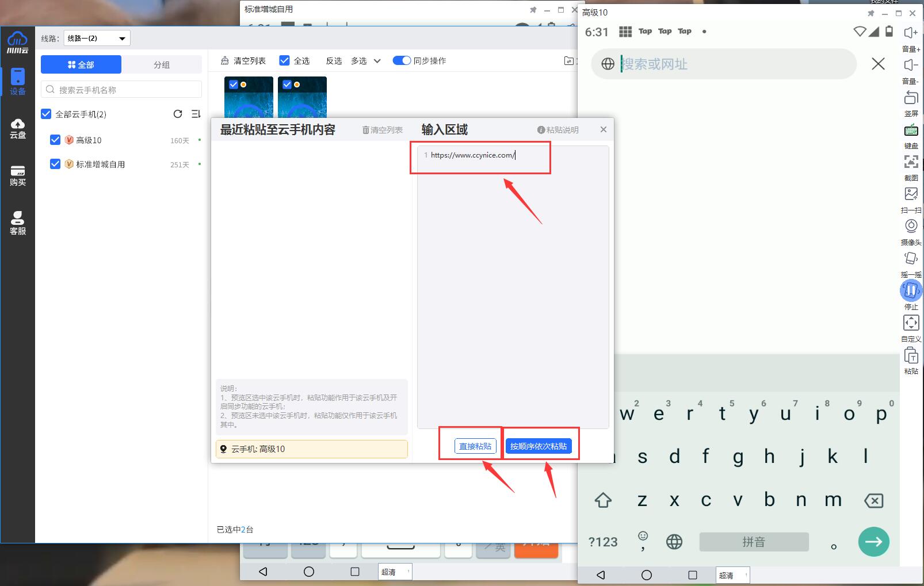Refresh the cloud phone list
Image resolution: width=924 pixels, height=586 pixels.
click(178, 114)
